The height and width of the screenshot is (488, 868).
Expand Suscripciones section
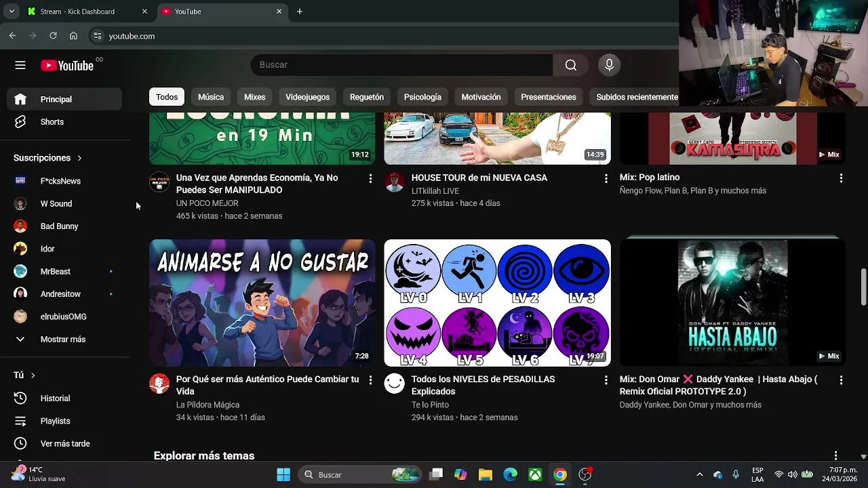point(47,158)
